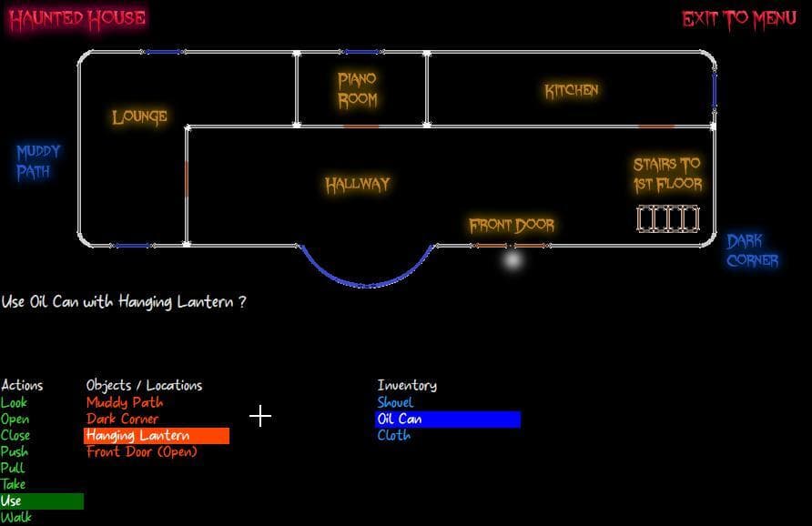812x526 pixels.
Task: Select Front Door (Open) object
Action: point(142,452)
